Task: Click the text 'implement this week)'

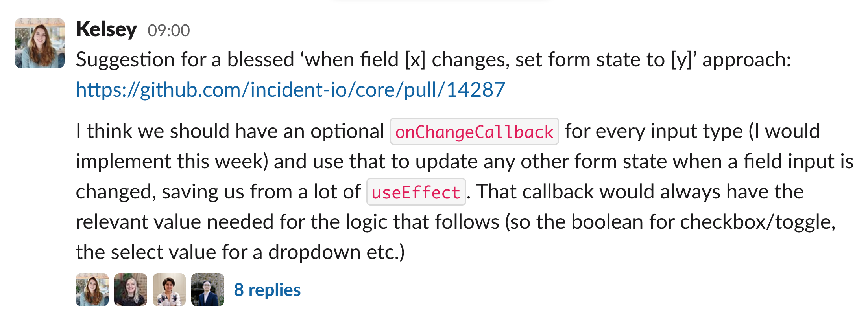Action: pyautogui.click(x=172, y=162)
